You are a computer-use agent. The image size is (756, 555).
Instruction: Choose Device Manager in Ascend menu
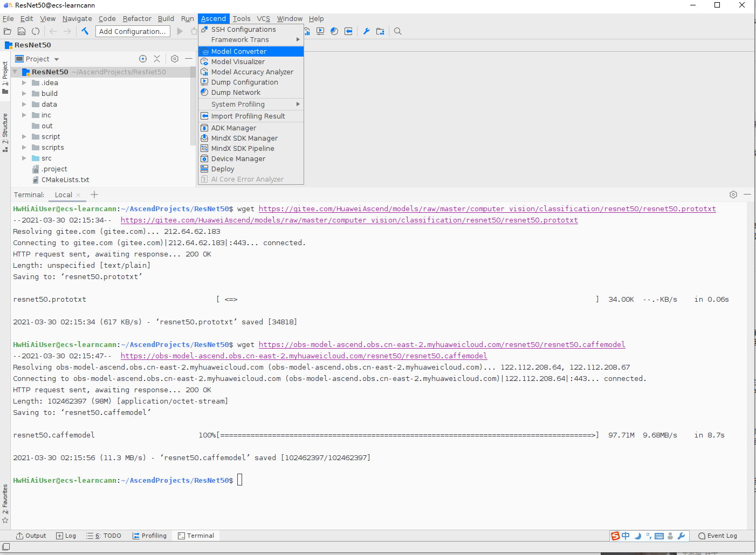pyautogui.click(x=251, y=159)
